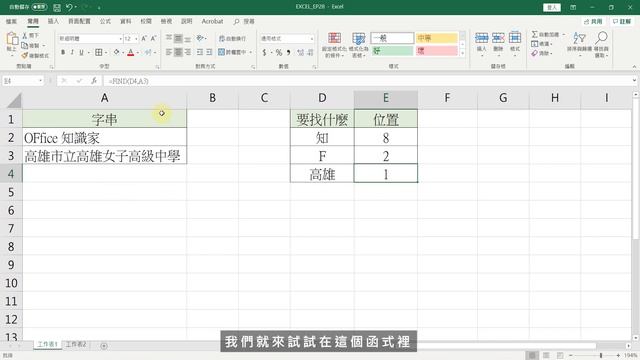640x360 pixels.
Task: Apply the red font color
Action: click(x=131, y=52)
